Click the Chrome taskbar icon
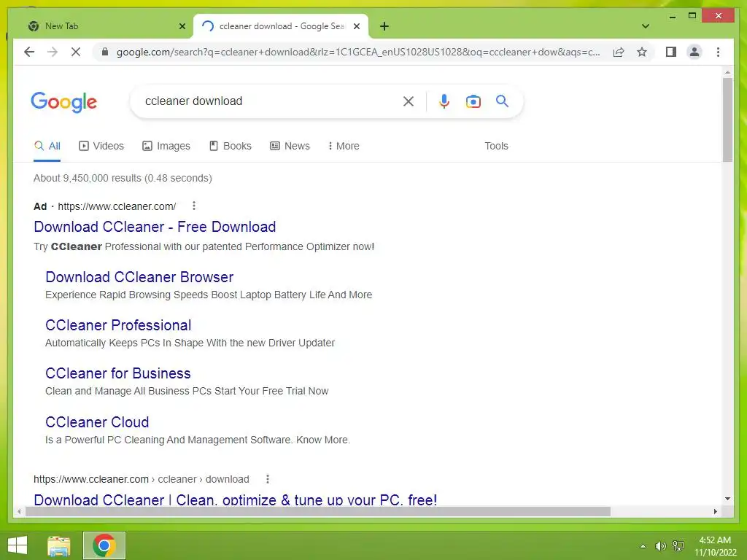 pyautogui.click(x=104, y=545)
